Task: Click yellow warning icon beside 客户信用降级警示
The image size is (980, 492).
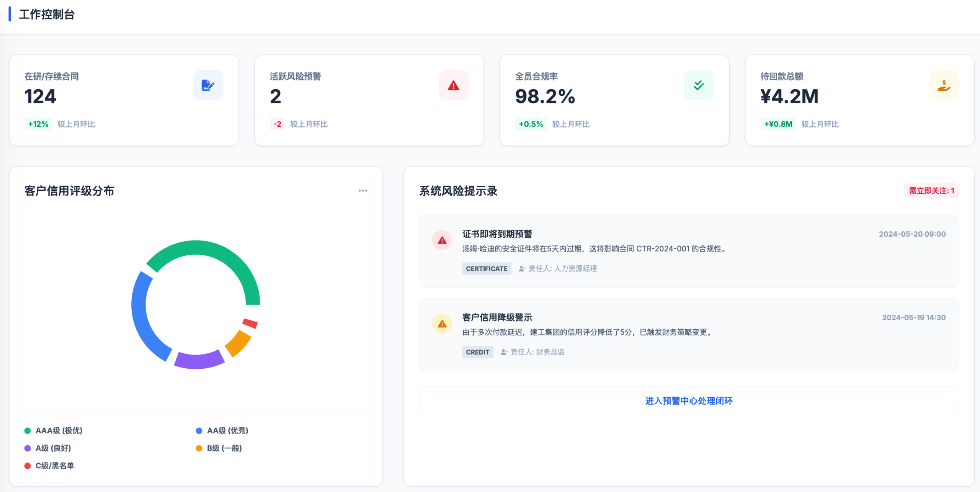Action: coord(442,324)
